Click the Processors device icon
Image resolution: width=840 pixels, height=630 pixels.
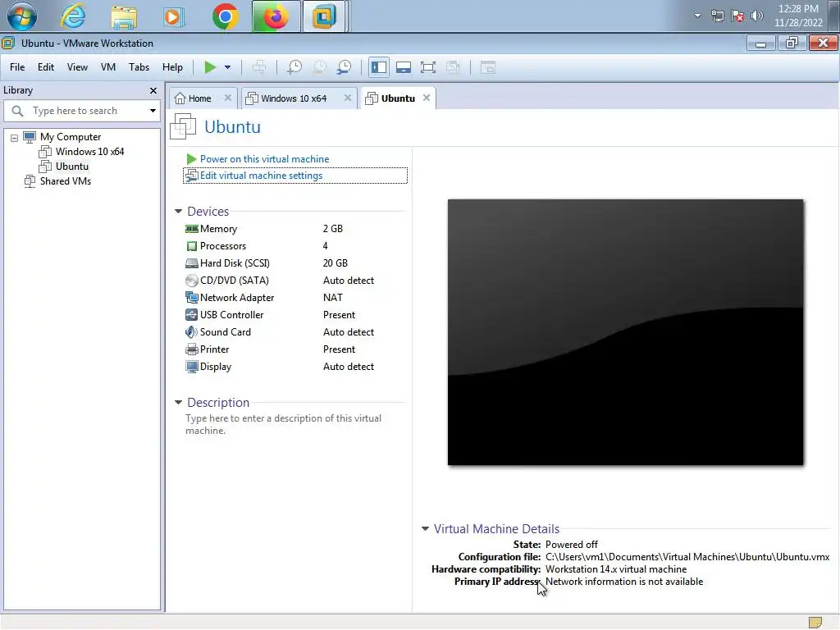tap(191, 246)
